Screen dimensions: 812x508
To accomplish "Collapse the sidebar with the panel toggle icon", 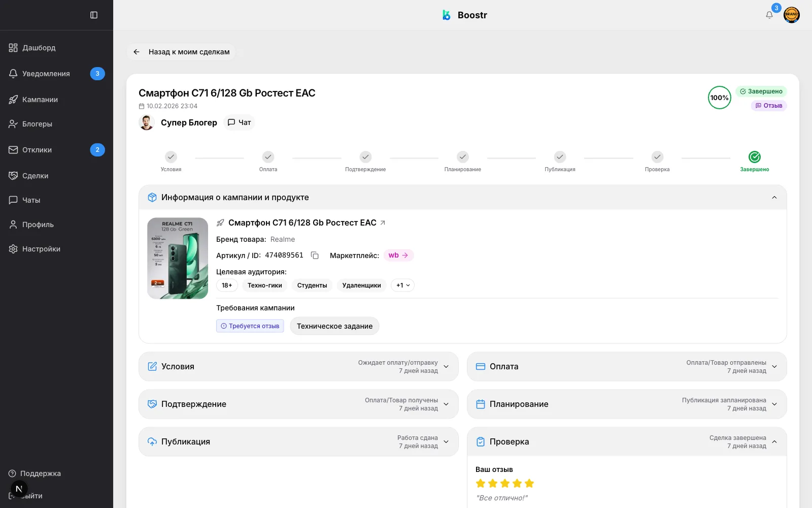I will (94, 15).
